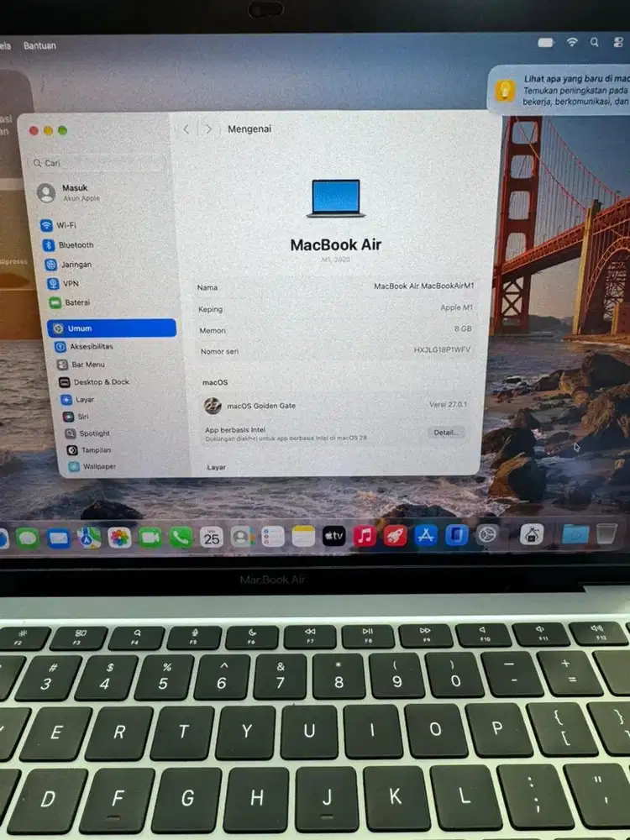
Task: Click the serial number HXJLG18P1WFV
Action: click(442, 349)
